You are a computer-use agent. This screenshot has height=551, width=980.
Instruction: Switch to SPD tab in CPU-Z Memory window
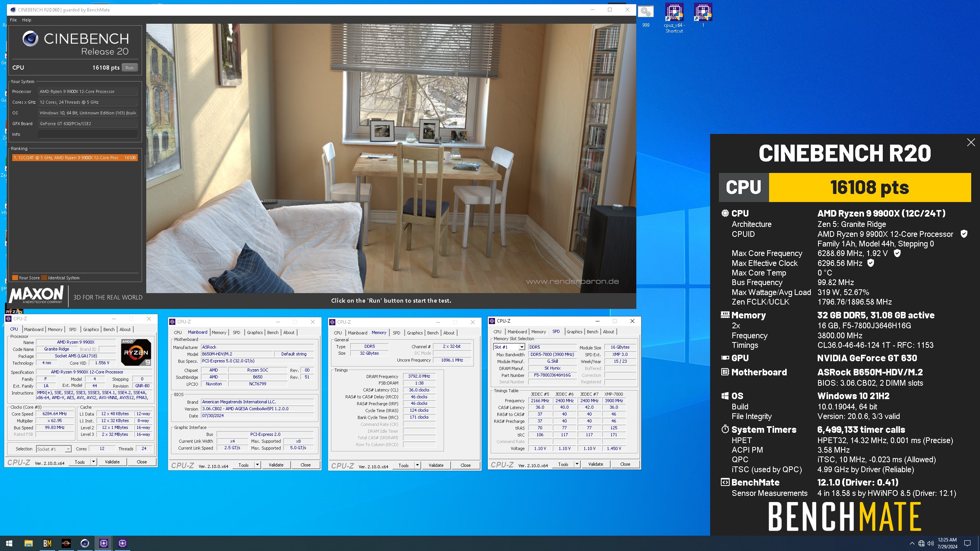pyautogui.click(x=397, y=333)
